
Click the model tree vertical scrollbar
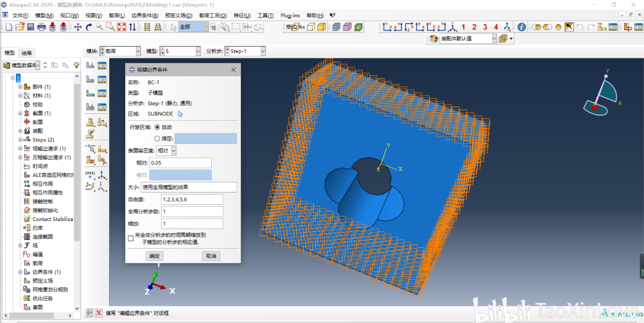[77, 163]
